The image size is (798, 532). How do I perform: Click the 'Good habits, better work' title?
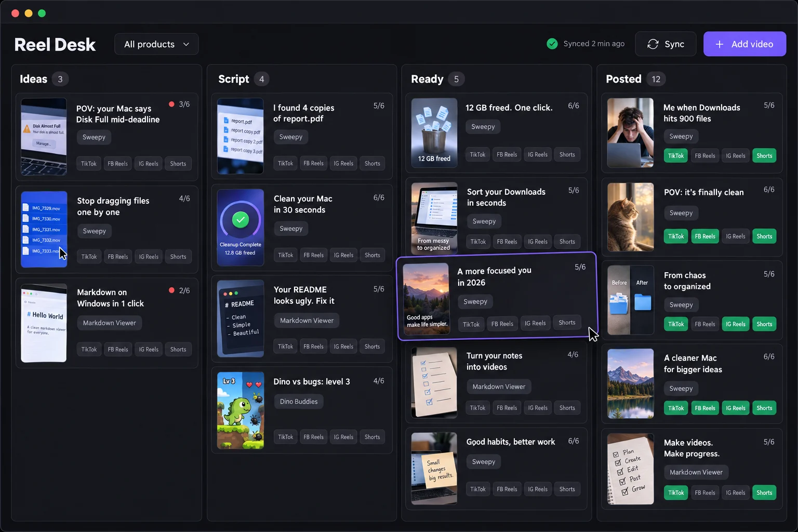pyautogui.click(x=511, y=442)
